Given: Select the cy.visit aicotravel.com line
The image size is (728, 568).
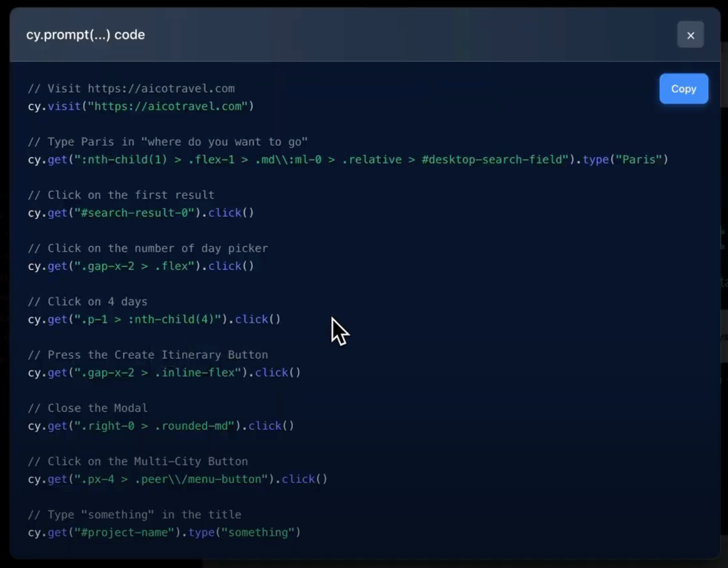Looking at the screenshot, I should click(140, 106).
